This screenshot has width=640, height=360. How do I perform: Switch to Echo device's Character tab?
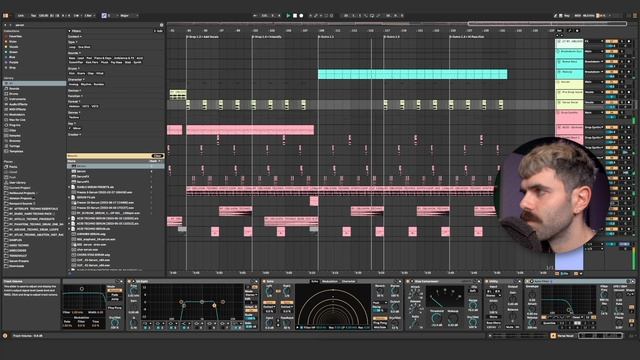pos(349,282)
